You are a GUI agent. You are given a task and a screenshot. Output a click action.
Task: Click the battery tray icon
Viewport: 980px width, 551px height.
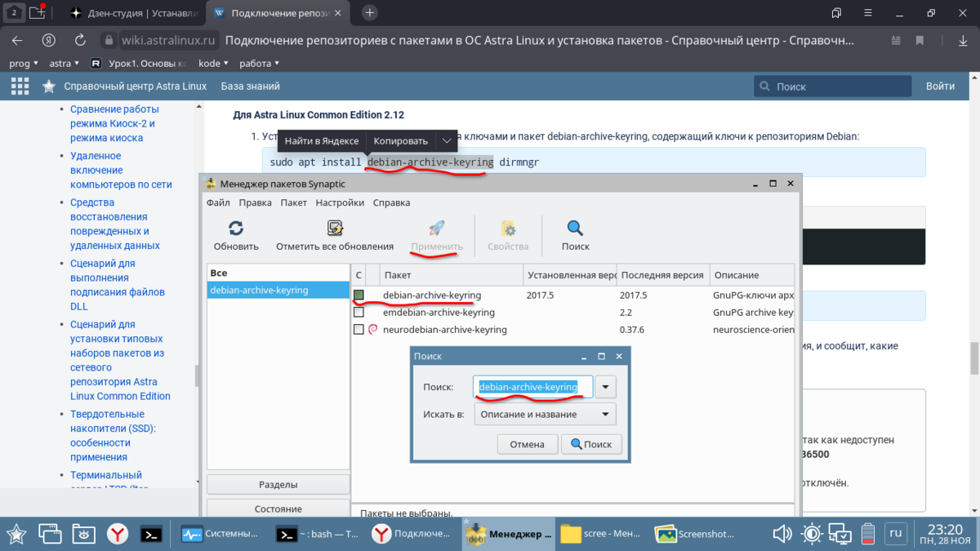point(869,535)
